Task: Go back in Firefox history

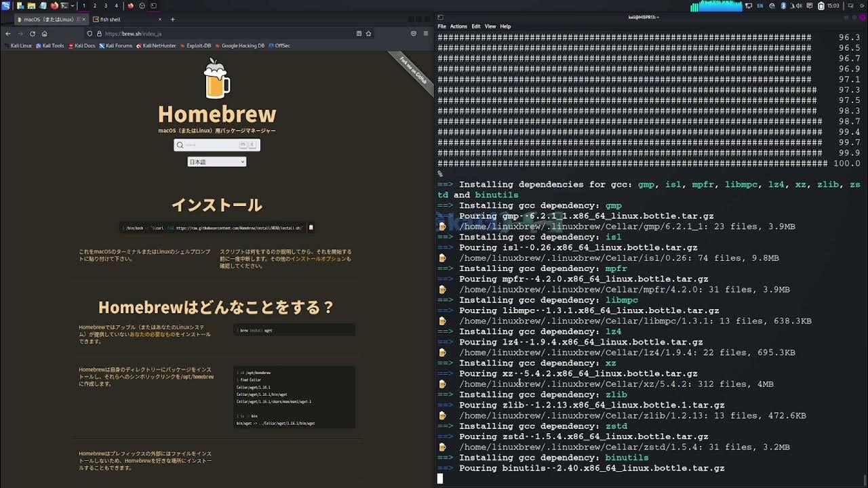Action: 8,33
